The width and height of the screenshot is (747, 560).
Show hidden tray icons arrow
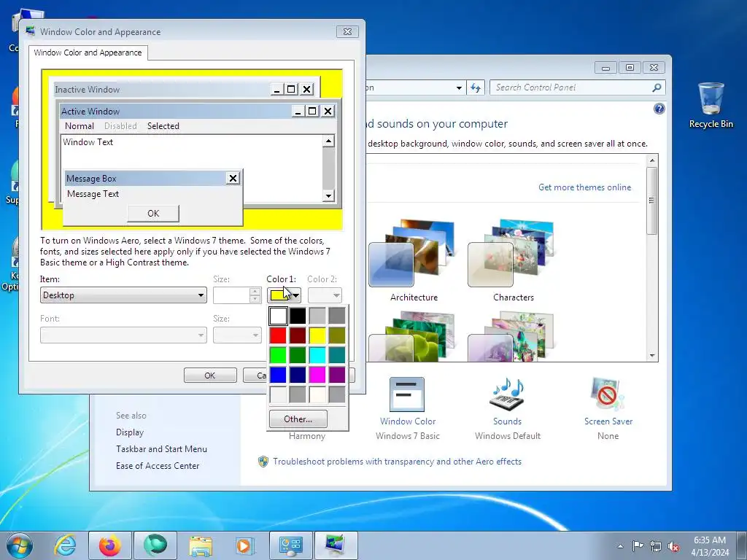click(620, 546)
